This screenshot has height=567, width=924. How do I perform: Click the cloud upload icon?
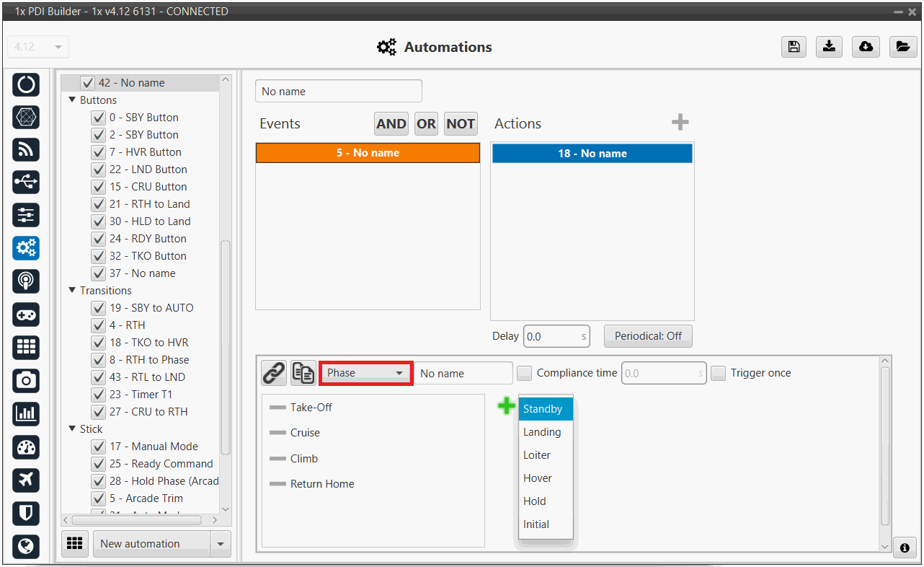[866, 47]
